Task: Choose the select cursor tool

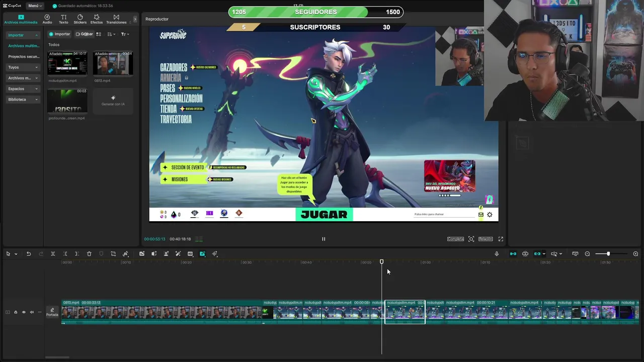Action: 8,254
